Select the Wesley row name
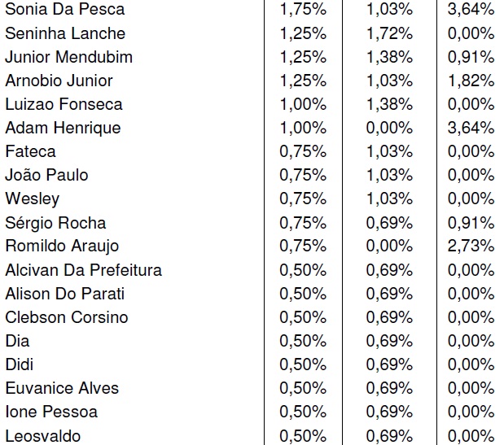Screen dimensions: 504x445 pyautogui.click(x=33, y=199)
